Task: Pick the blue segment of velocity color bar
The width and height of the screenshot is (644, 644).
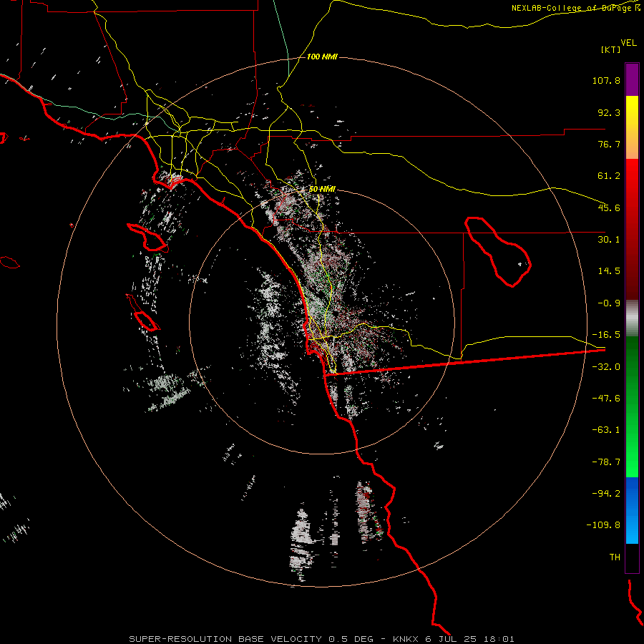Action: 632,510
